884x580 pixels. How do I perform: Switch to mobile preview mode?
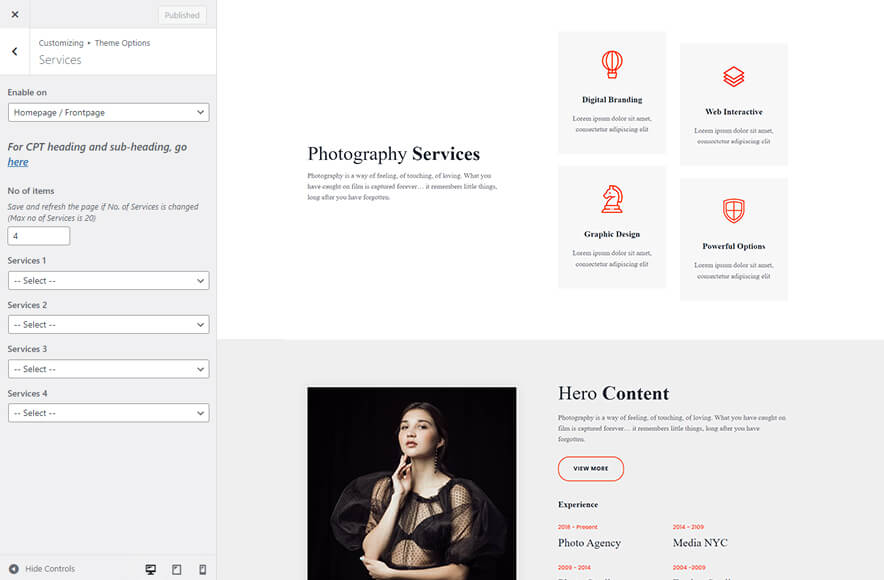click(x=202, y=569)
